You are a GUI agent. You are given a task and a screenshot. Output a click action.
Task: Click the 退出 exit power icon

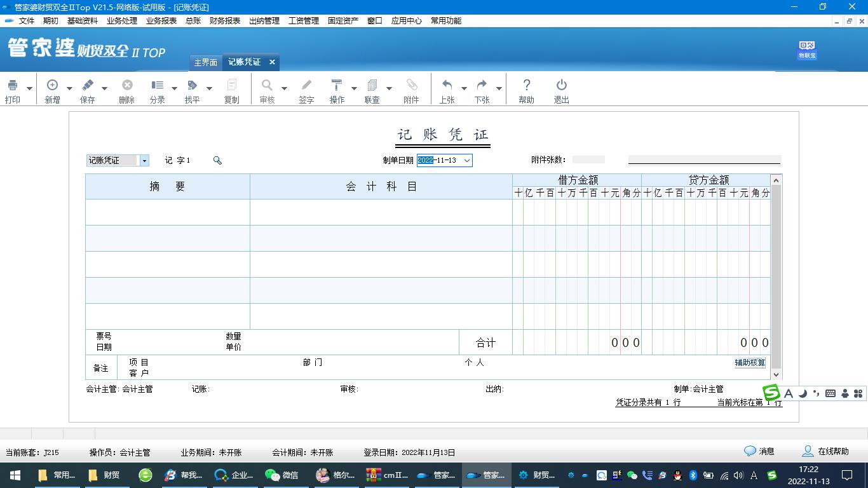(x=561, y=85)
